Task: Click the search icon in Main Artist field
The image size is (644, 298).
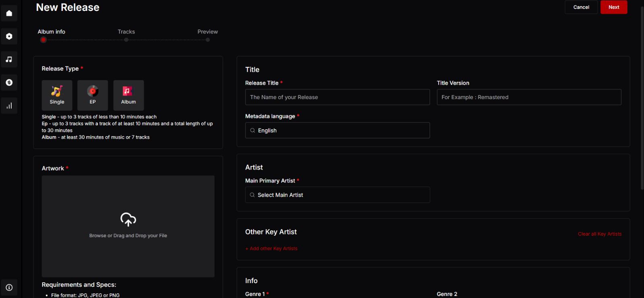Action: click(252, 195)
